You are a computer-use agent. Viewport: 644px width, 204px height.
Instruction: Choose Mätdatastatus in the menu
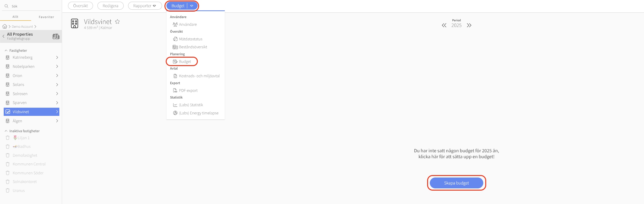[x=190, y=39]
